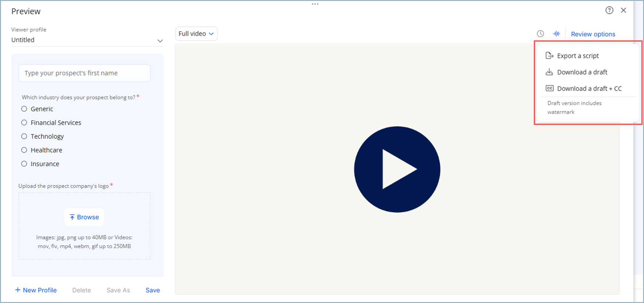Play the video preview
Viewport: 644px width, 303px height.
point(397,169)
